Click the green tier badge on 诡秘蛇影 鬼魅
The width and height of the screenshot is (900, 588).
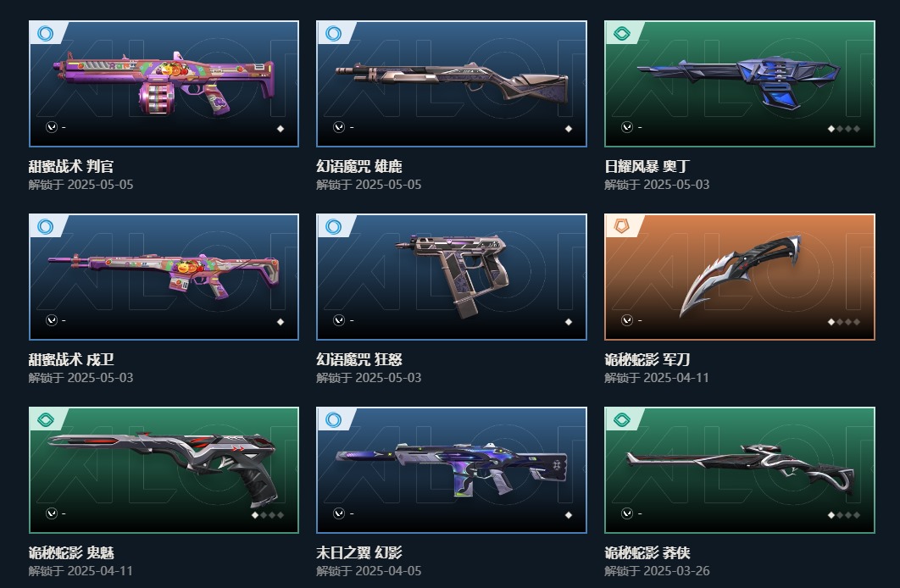46,420
